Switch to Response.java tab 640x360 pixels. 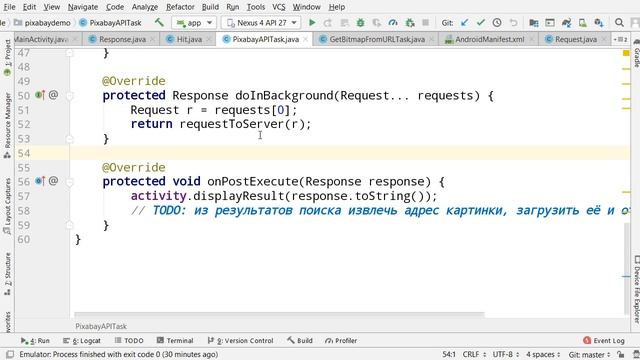coord(122,39)
